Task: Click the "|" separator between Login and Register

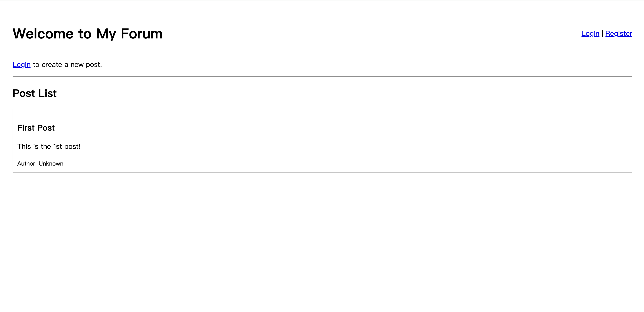Action: tap(602, 33)
